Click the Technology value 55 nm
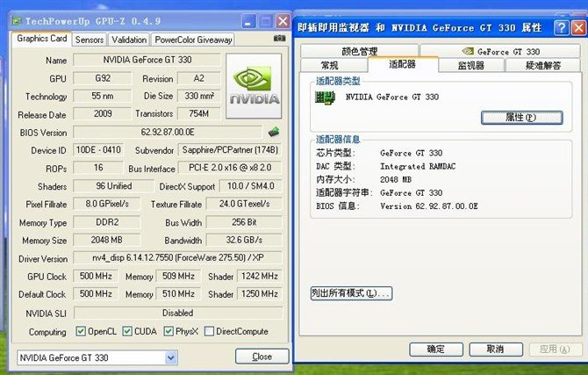The image size is (588, 375). pyautogui.click(x=103, y=96)
